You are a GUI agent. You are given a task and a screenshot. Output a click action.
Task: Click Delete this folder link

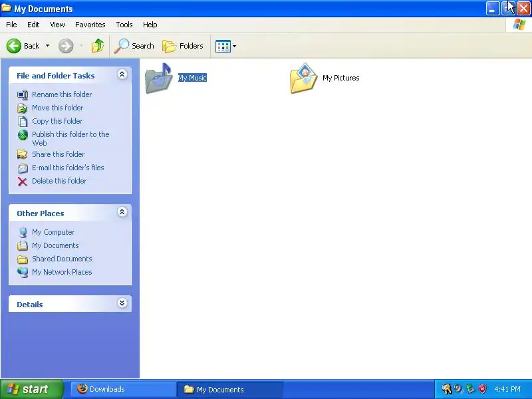(59, 181)
